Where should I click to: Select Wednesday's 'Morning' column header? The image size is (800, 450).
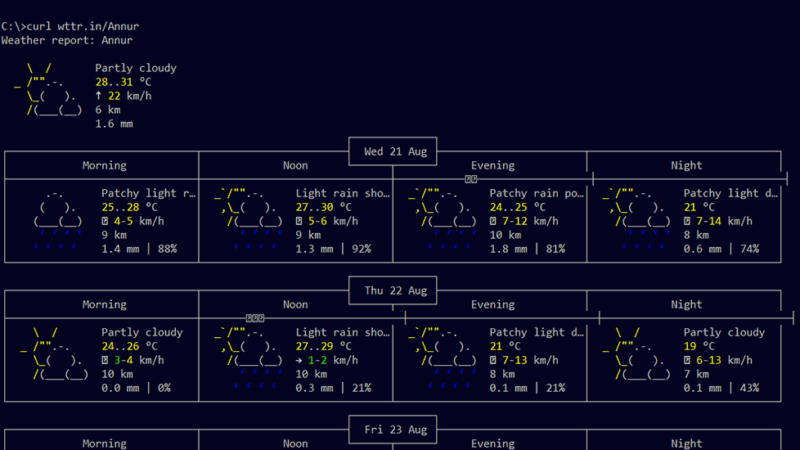pos(105,165)
